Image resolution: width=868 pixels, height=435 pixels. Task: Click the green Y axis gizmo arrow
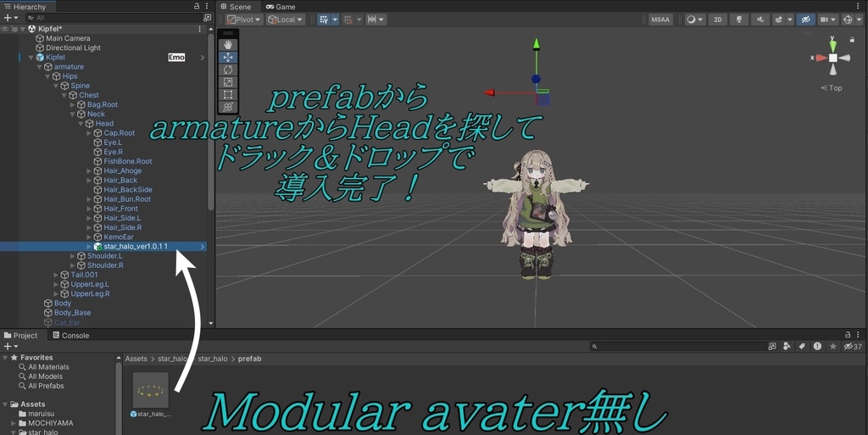pos(536,44)
